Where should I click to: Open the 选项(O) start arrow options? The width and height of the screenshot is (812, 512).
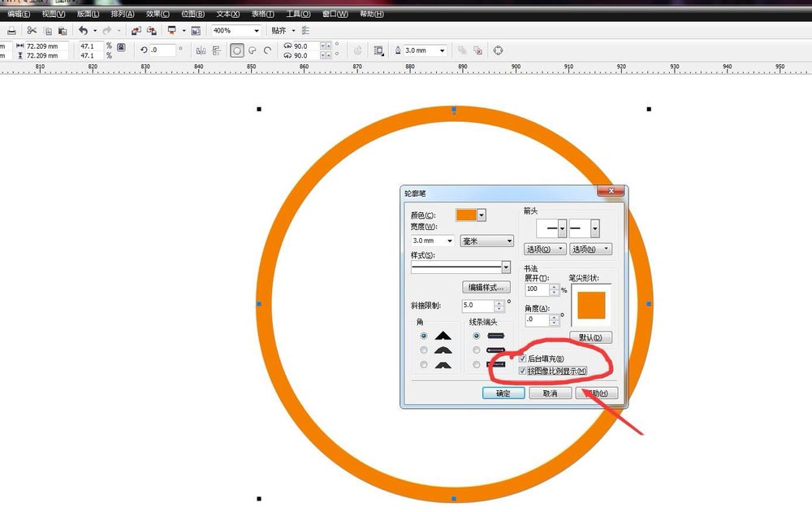point(545,249)
